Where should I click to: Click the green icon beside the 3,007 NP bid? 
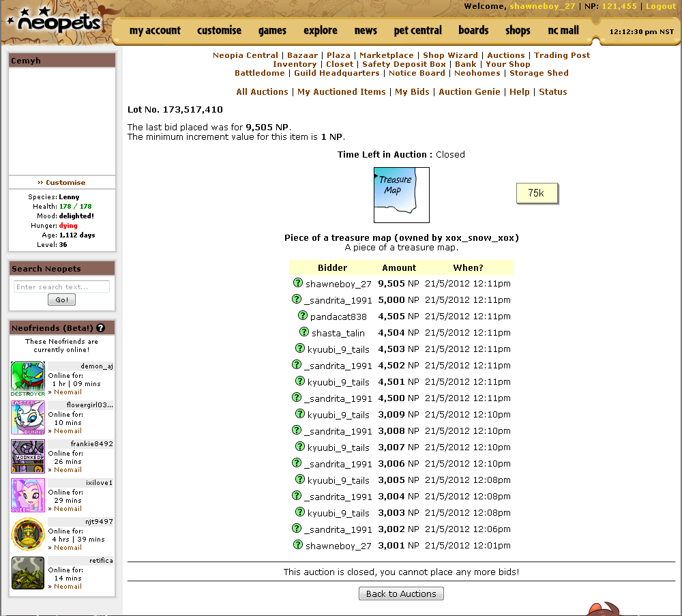click(300, 446)
